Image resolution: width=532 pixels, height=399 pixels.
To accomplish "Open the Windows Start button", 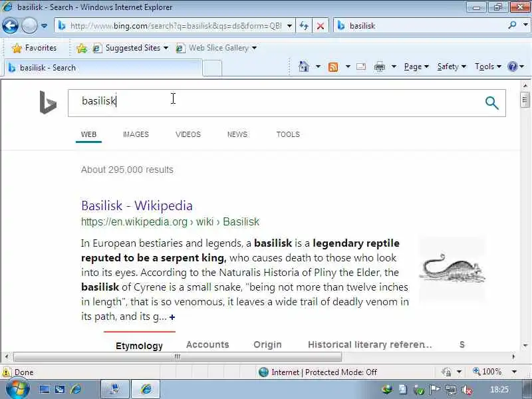I will [17, 389].
